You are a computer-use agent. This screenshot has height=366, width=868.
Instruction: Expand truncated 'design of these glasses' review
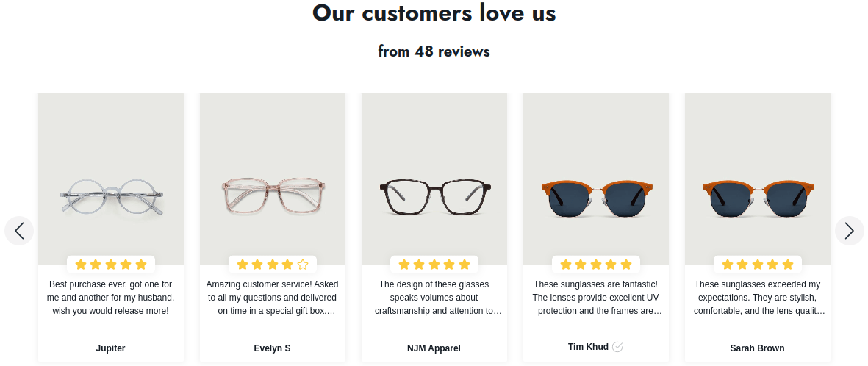434,298
